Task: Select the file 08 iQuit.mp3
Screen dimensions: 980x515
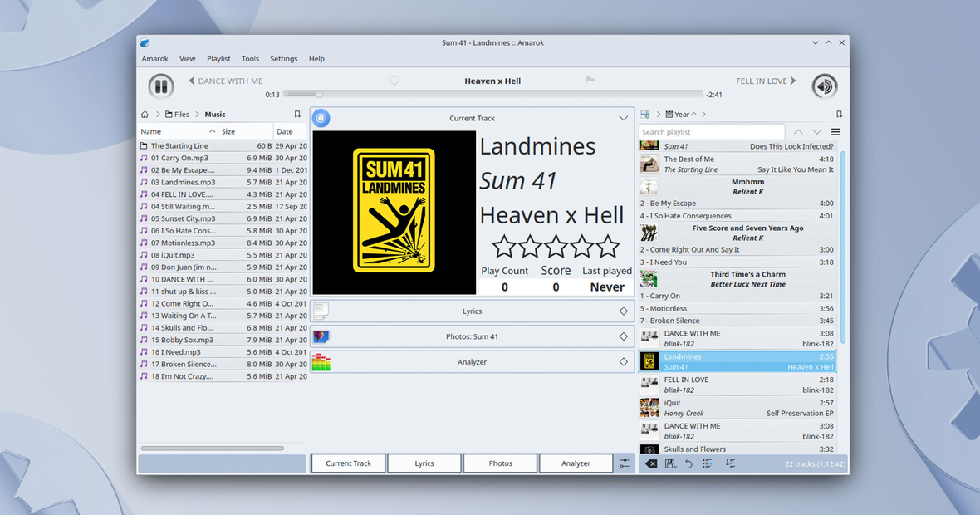Action: (223, 255)
